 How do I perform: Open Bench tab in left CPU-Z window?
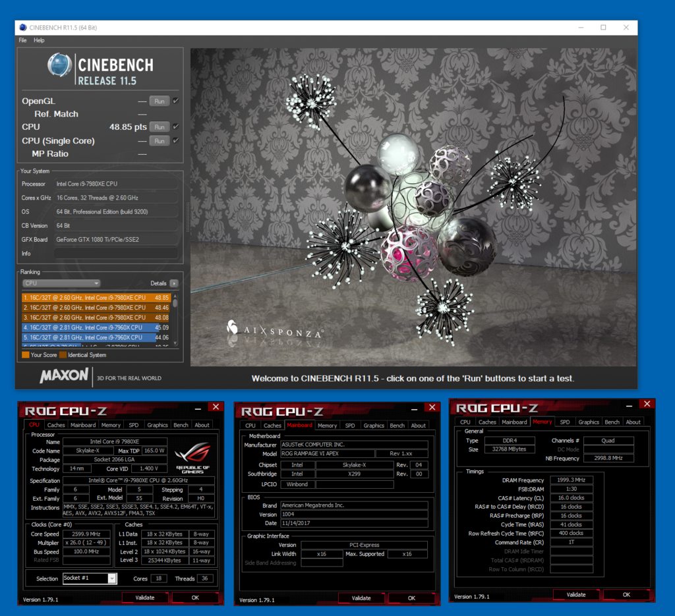tap(181, 425)
